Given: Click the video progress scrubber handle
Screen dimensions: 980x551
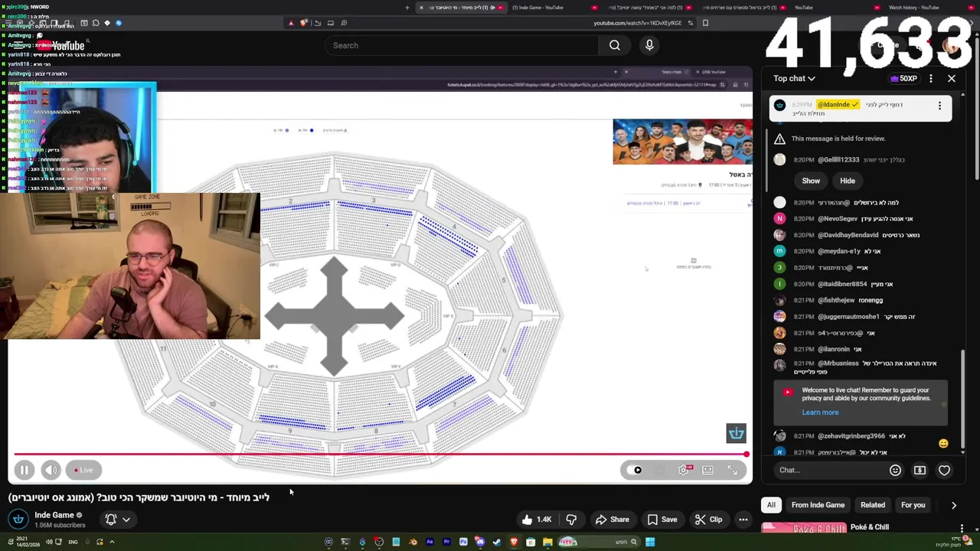Looking at the screenshot, I should [746, 455].
